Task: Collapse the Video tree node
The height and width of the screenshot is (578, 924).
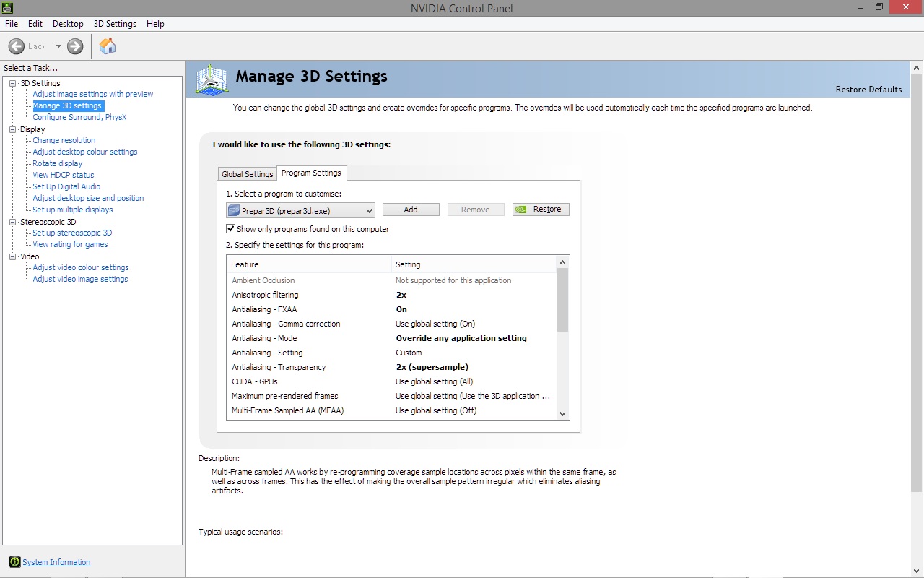Action: 12,256
